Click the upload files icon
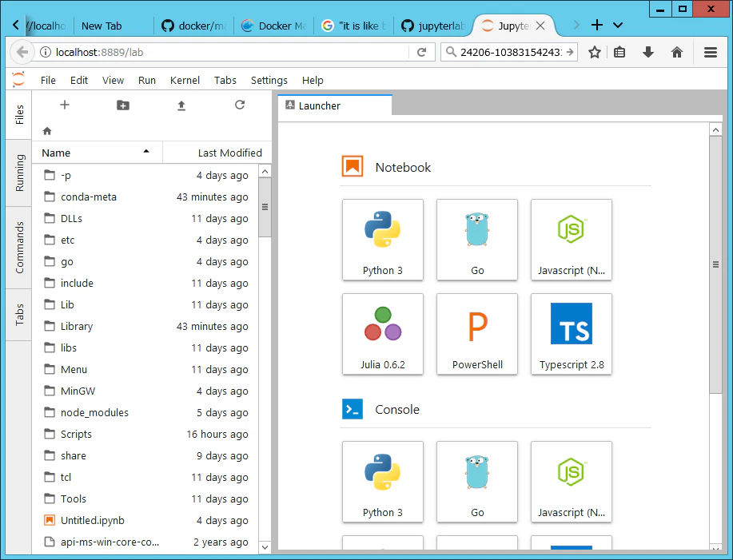Viewport: 733px width, 560px height. (181, 105)
